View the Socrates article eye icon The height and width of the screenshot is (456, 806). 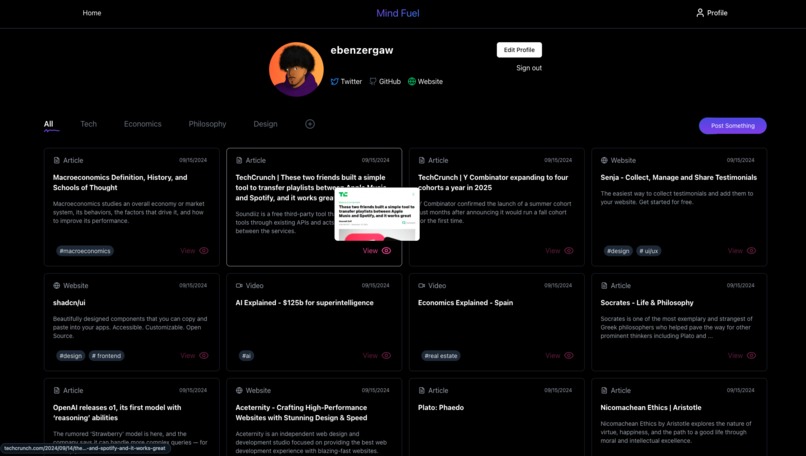pyautogui.click(x=752, y=356)
